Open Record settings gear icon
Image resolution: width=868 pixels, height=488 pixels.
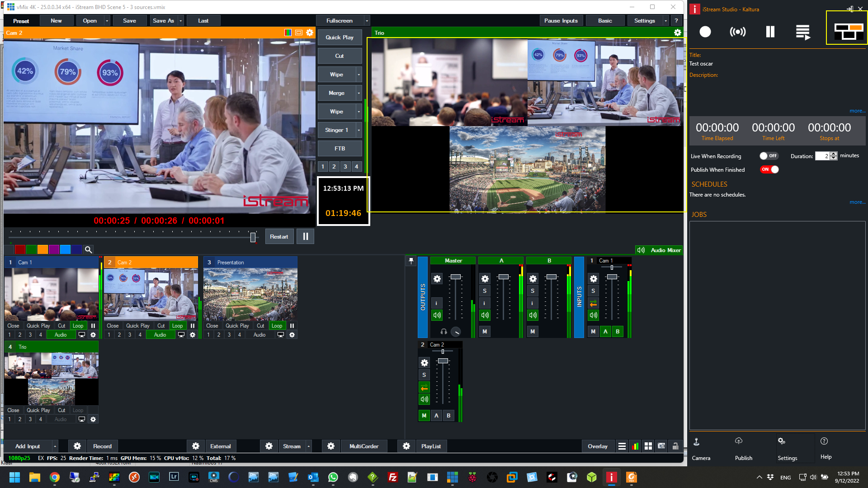coord(77,446)
